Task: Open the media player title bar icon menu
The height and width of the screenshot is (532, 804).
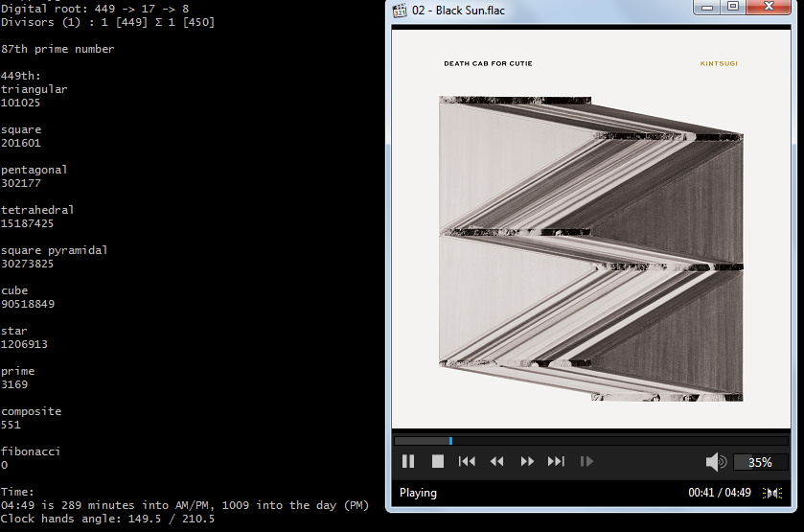Action: [400, 10]
